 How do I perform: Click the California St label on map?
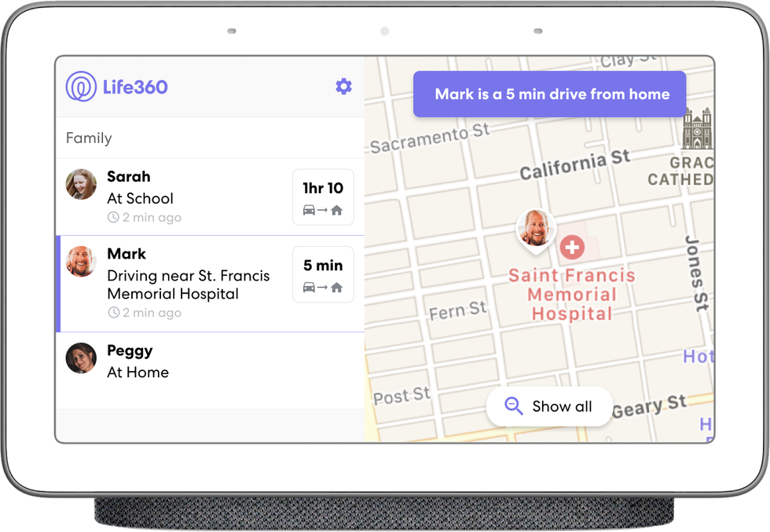575,163
